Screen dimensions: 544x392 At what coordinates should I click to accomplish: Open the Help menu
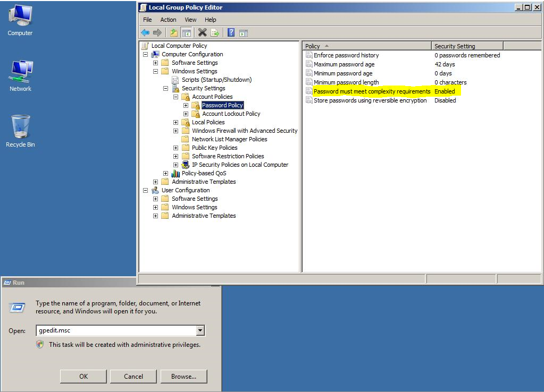(210, 20)
